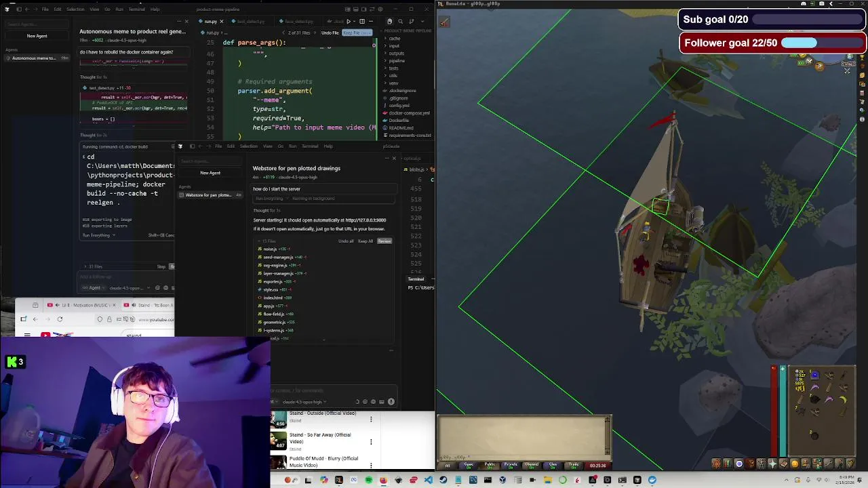The width and height of the screenshot is (868, 488).
Task: Open options for 'Staind - So Far Away' video
Action: [x=371, y=441]
